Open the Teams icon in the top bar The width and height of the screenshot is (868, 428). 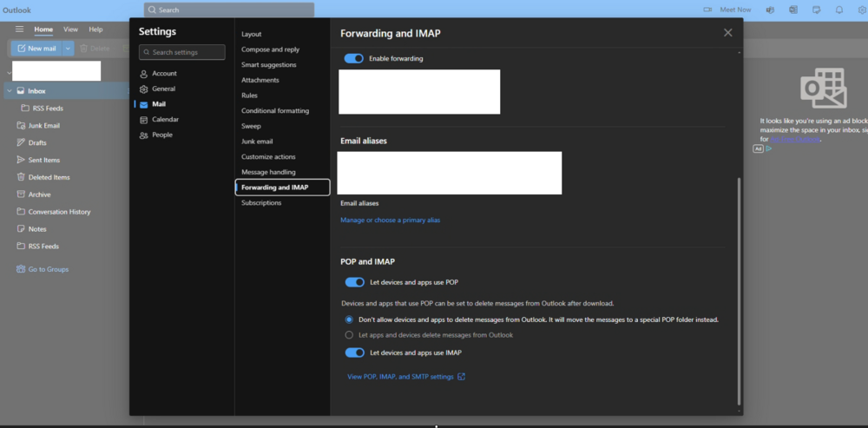coord(770,10)
